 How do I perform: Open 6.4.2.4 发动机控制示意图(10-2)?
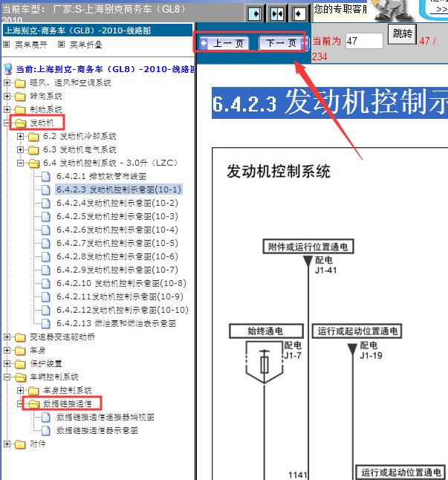click(117, 203)
